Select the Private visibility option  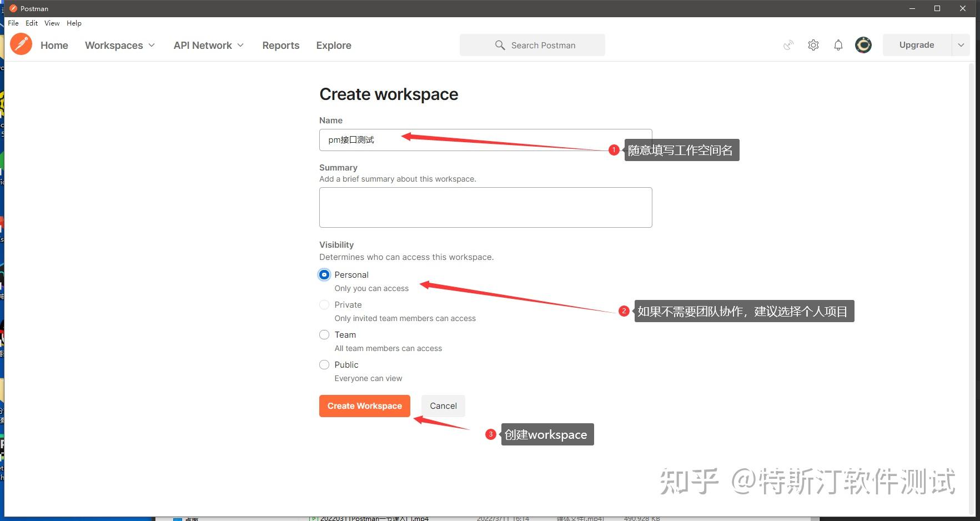324,305
